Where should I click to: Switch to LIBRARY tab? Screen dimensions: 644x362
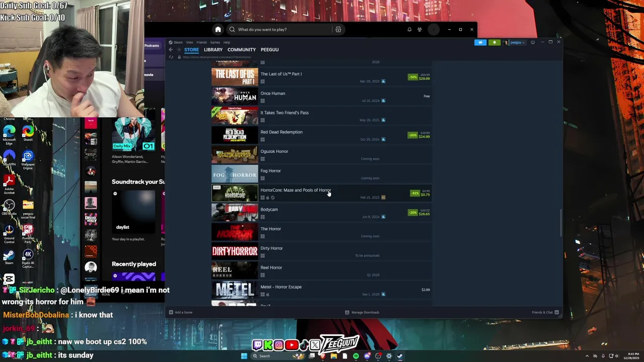213,50
